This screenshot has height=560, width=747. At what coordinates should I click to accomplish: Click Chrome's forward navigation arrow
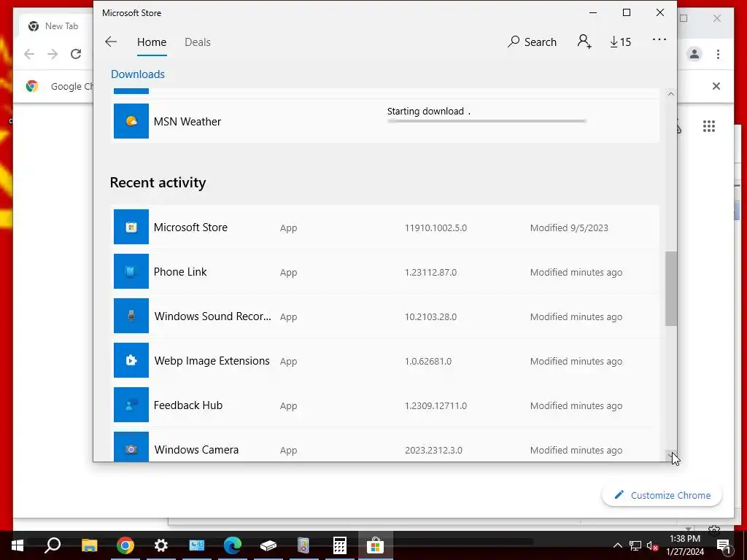pyautogui.click(x=53, y=54)
